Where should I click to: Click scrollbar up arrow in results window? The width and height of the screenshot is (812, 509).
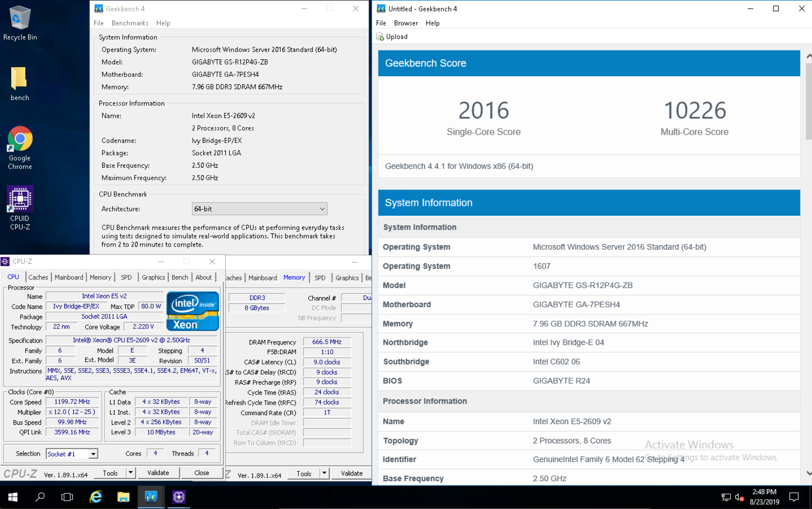point(809,56)
